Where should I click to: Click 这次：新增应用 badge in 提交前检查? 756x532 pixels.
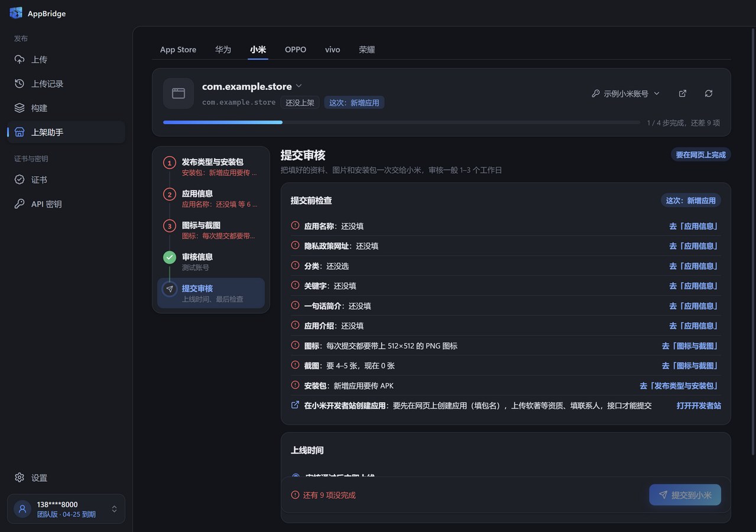(690, 200)
